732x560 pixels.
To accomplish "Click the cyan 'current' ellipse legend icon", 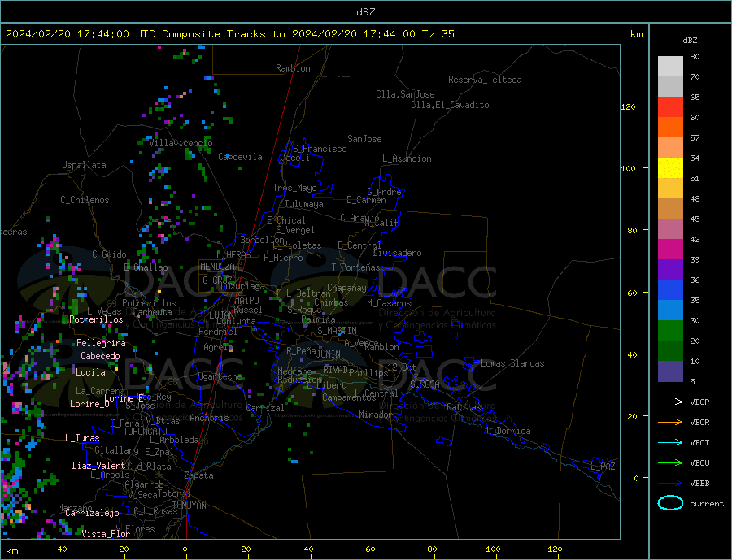I will (670, 503).
